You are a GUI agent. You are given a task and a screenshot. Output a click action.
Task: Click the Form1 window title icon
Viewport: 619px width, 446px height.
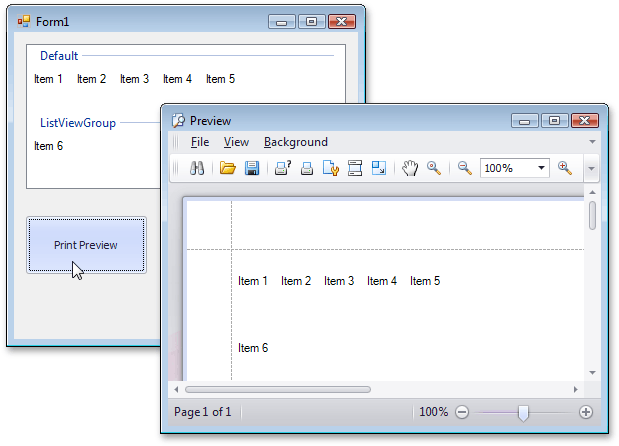click(24, 21)
